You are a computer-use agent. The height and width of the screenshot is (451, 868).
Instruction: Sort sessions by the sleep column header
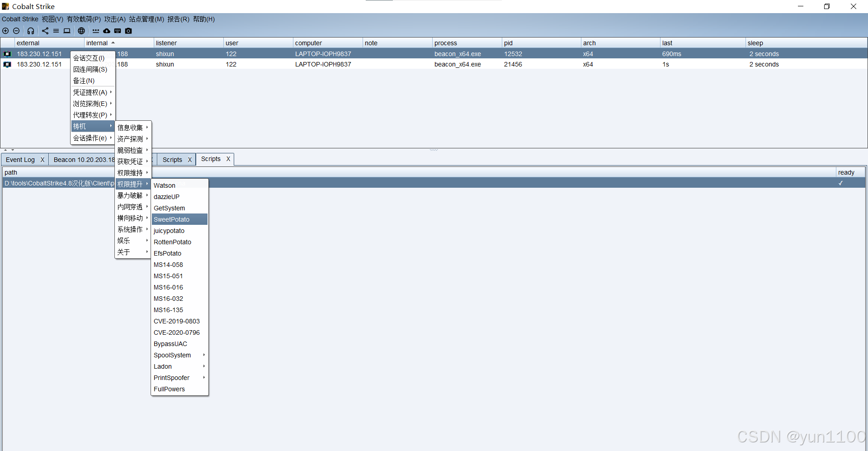click(x=806, y=43)
